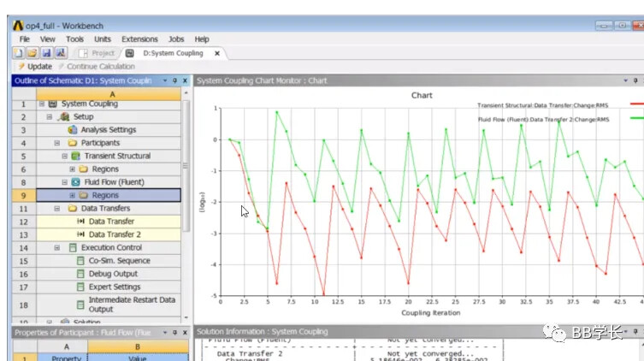Open the Extensions menu
Viewport: 644px width, 361px height.
click(x=139, y=39)
